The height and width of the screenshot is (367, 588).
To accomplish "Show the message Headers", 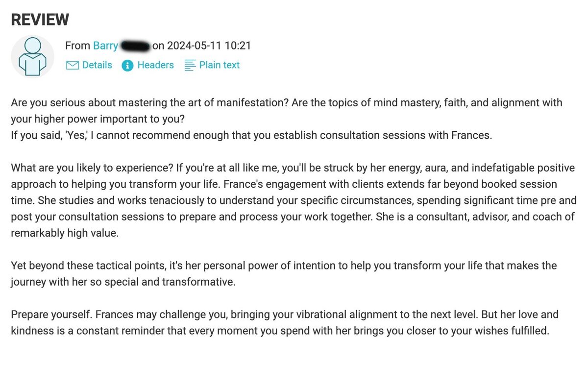I will (155, 65).
